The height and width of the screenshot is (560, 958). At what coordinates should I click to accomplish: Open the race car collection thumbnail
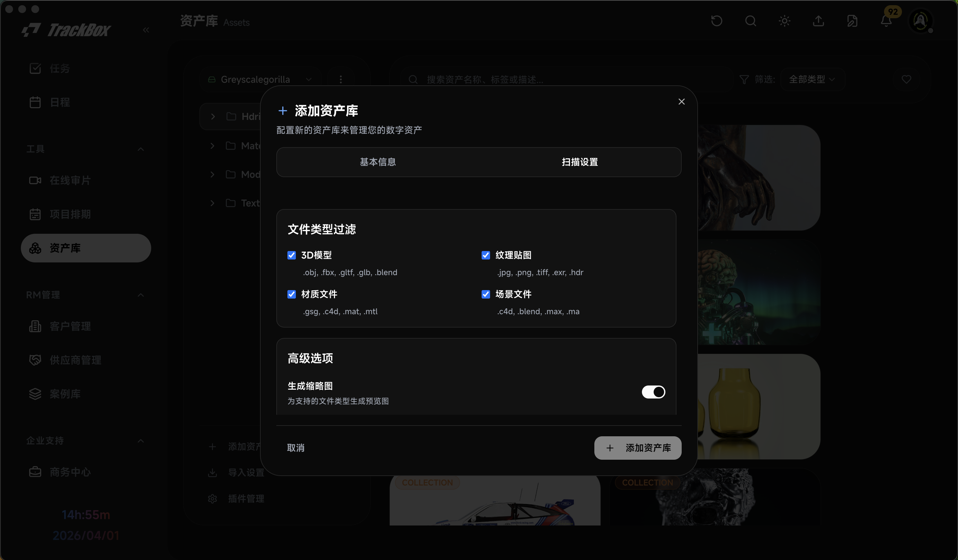click(x=495, y=500)
